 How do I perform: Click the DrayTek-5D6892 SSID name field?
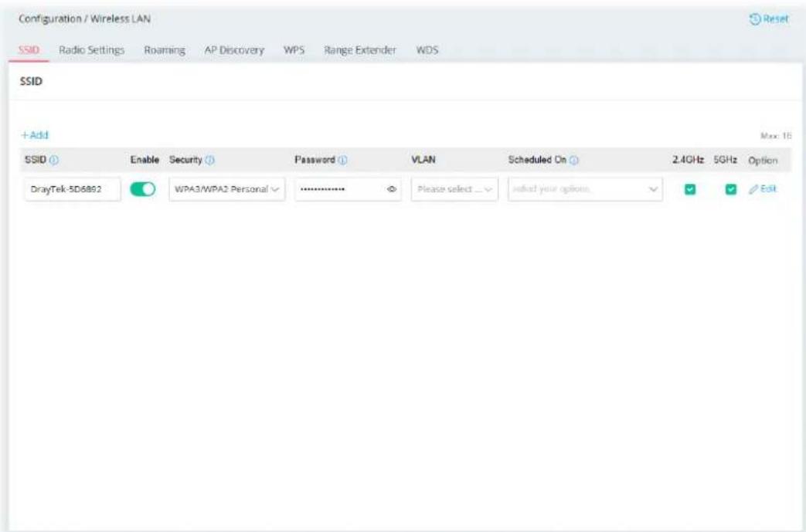[x=73, y=189]
